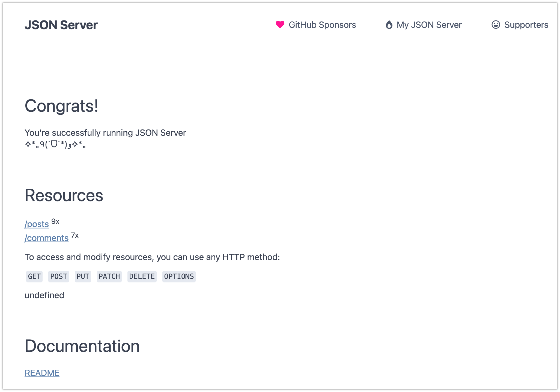
Task: Select the DELETE method badge
Action: 142,276
